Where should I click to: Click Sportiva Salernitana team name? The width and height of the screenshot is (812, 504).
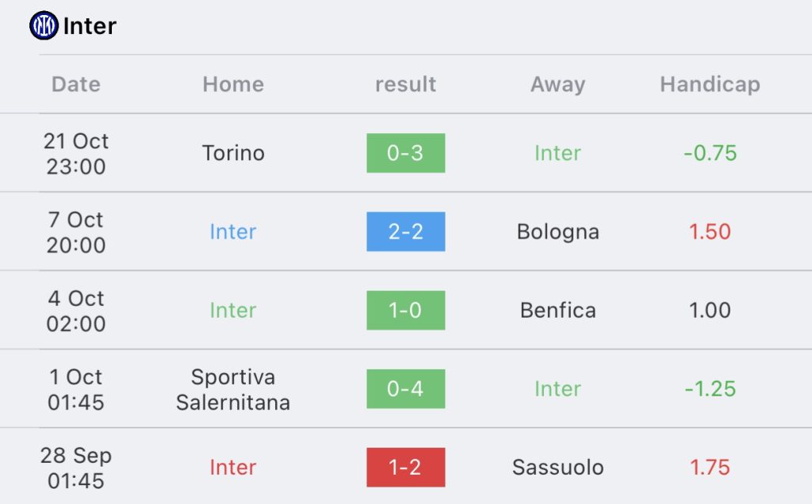click(x=233, y=389)
